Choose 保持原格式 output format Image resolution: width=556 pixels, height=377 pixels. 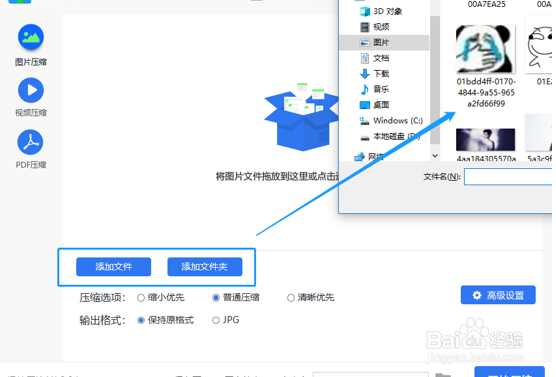(x=166, y=320)
